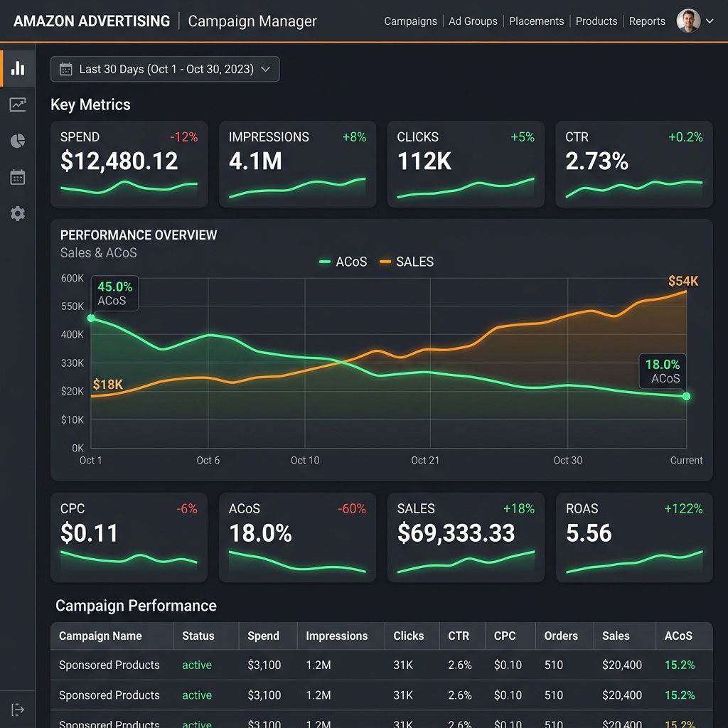
Task: Select the CPC metric card
Action: [129, 537]
